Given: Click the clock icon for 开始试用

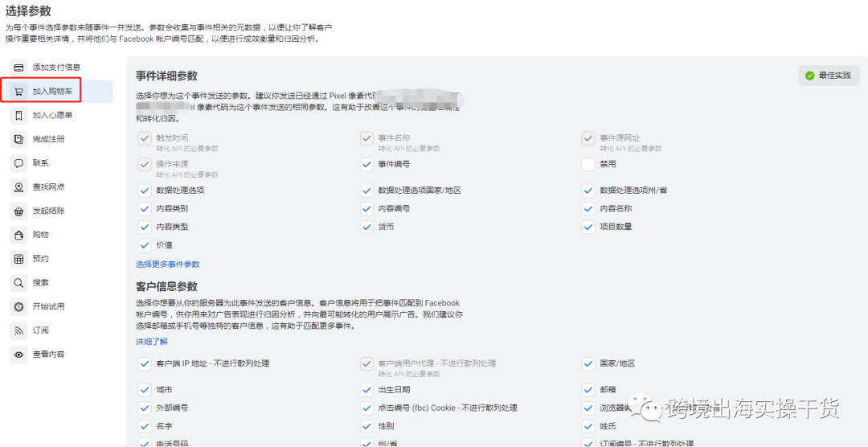Looking at the screenshot, I should point(18,306).
